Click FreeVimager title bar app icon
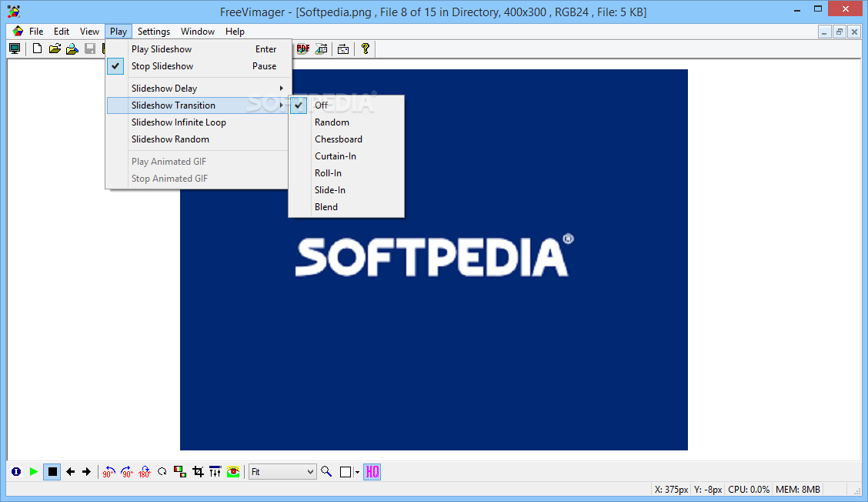Viewport: 868px width, 502px height. (14, 11)
